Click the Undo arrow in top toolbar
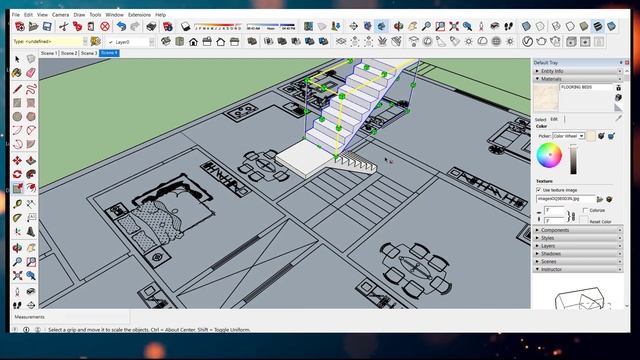640x360 pixels. (121, 27)
